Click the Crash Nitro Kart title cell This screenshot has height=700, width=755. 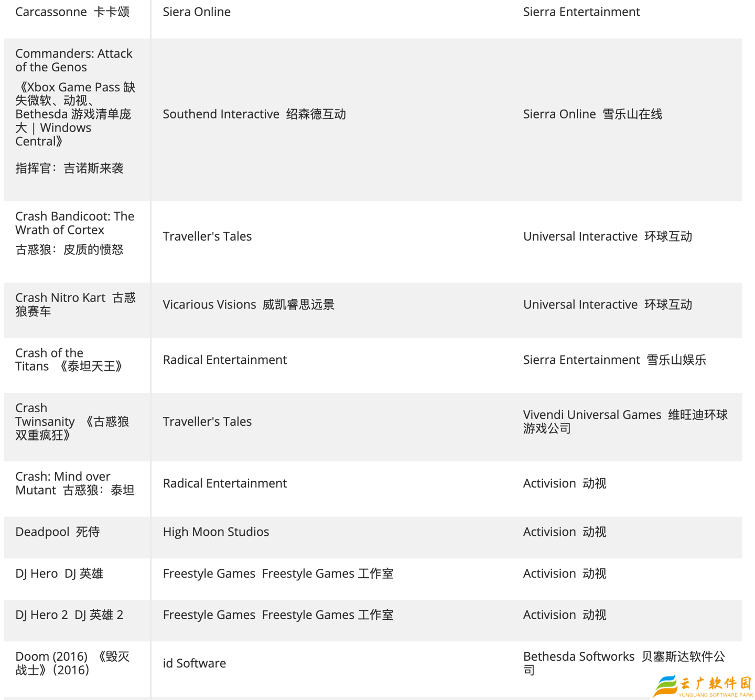pos(75,304)
